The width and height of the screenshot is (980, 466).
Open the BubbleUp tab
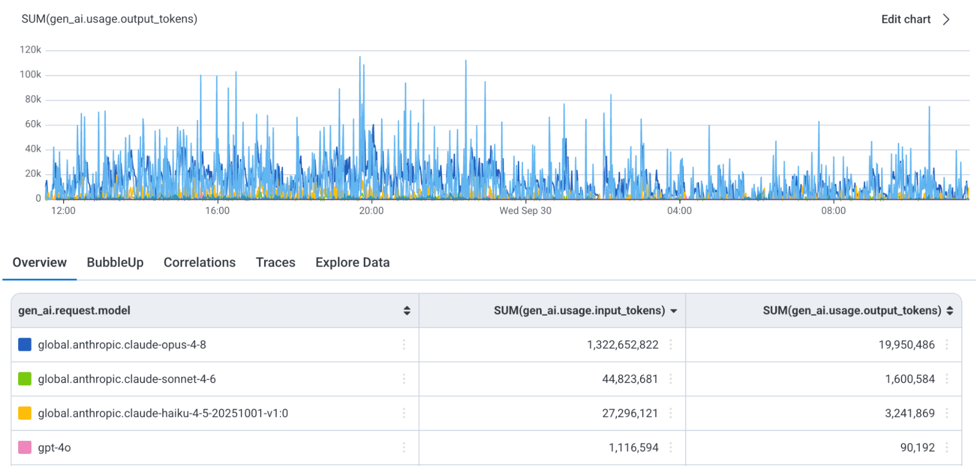[115, 262]
